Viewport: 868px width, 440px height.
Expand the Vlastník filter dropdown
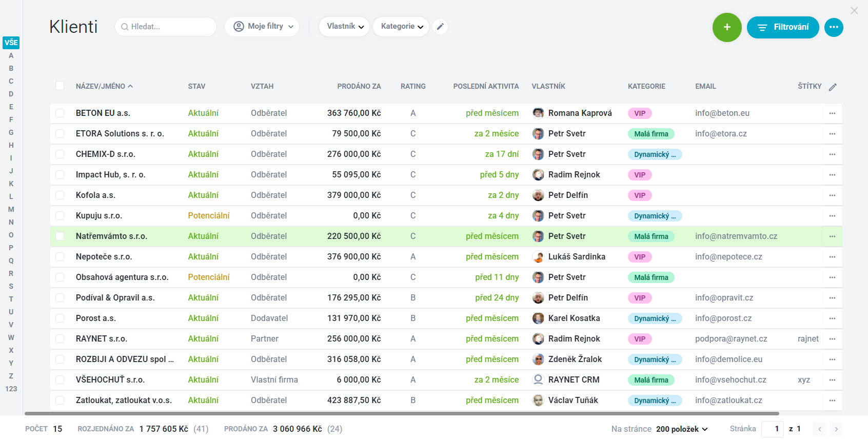click(x=345, y=27)
